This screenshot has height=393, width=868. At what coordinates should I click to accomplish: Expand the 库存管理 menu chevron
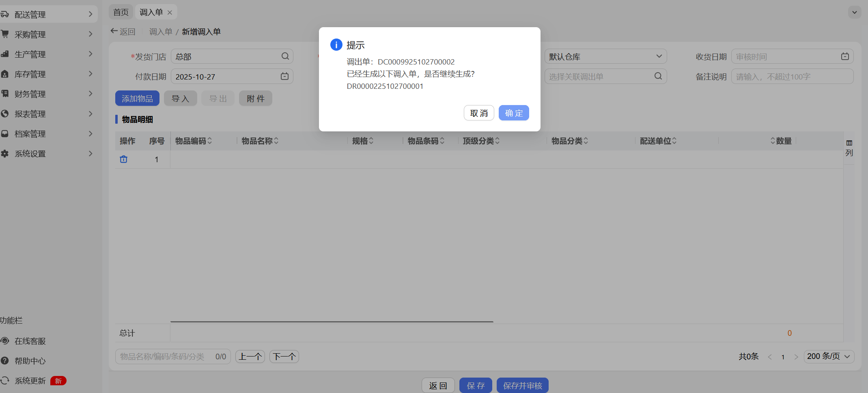90,74
